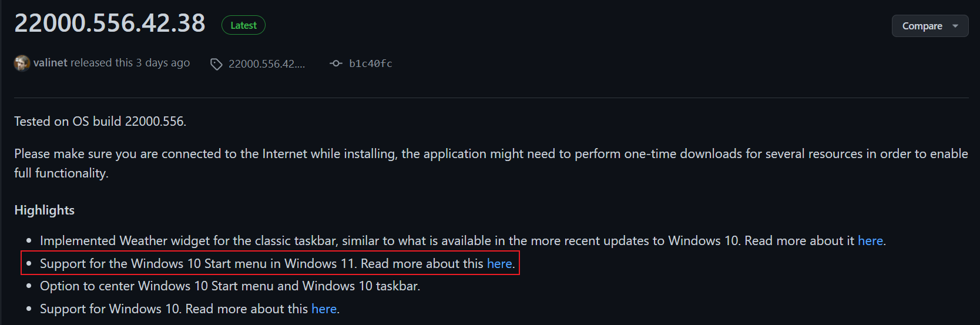Screen dimensions: 980x325
Task: Open release title 22000.556.42.38
Action: [110, 24]
